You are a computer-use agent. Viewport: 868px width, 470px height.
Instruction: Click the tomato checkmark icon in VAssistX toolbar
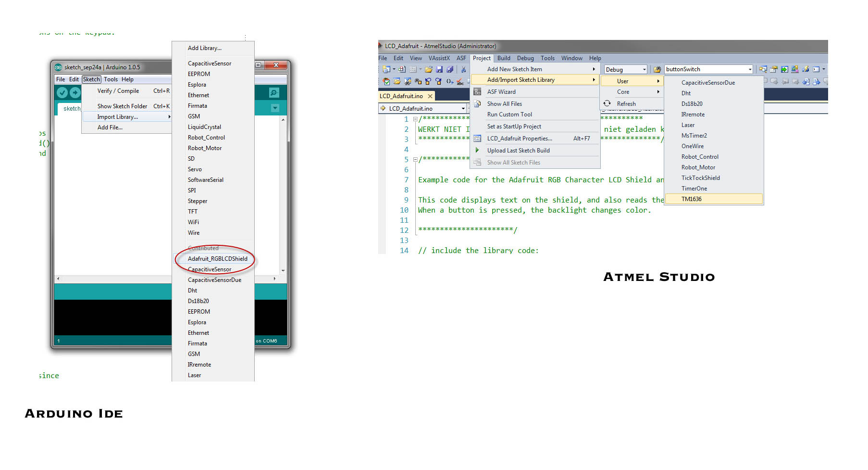pos(386,81)
